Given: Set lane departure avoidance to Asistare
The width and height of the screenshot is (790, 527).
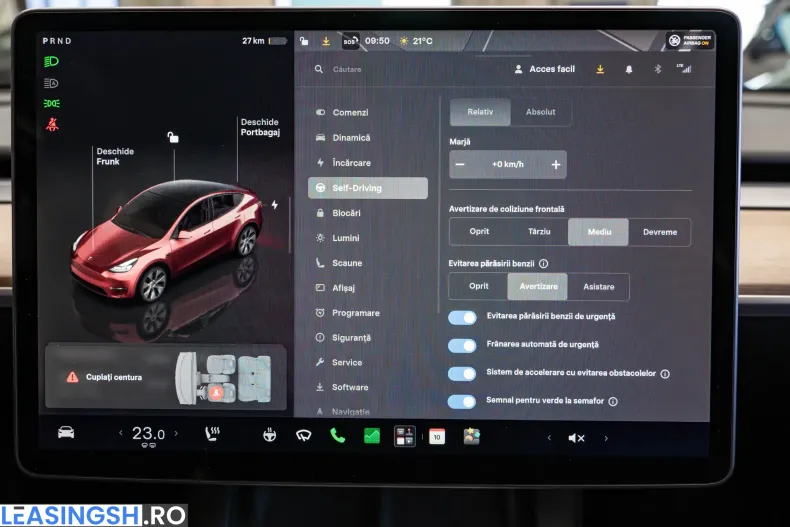Looking at the screenshot, I should point(599,287).
